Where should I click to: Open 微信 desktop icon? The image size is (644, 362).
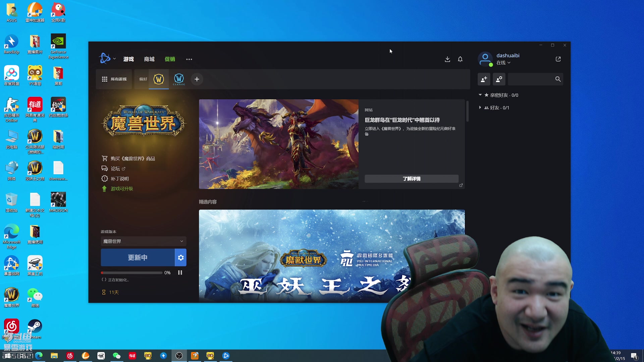[35, 297]
